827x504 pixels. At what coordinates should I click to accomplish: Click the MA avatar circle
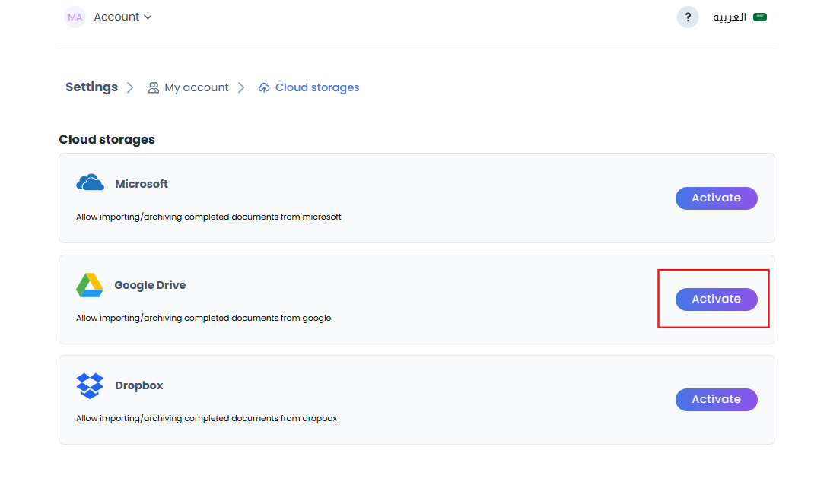click(75, 17)
